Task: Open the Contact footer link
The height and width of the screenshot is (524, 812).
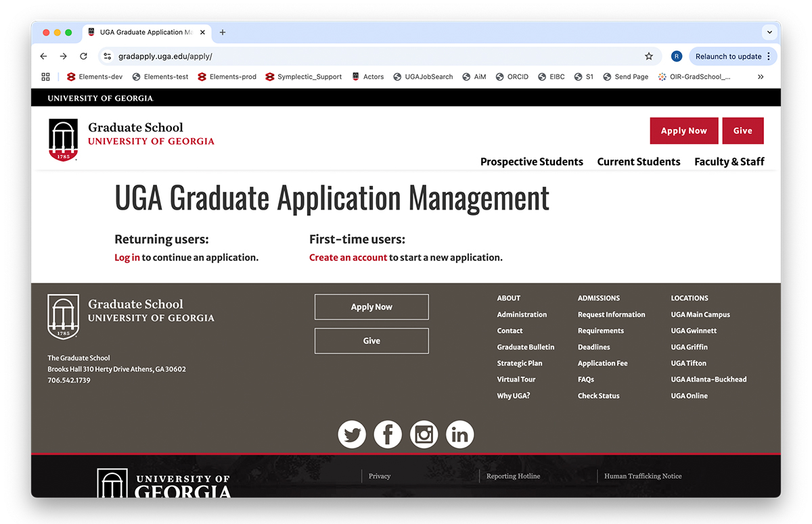Action: [510, 331]
